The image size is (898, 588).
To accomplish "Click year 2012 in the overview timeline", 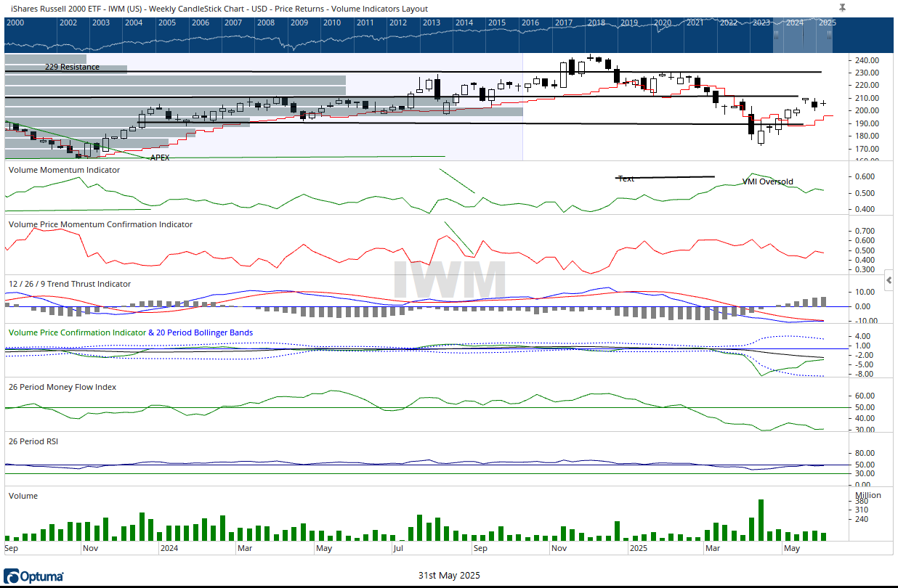I will tap(398, 23).
